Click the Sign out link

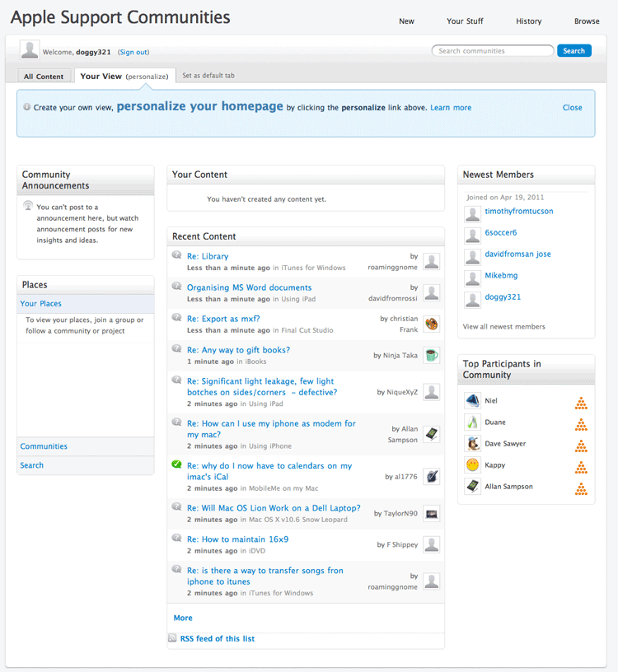[x=133, y=52]
